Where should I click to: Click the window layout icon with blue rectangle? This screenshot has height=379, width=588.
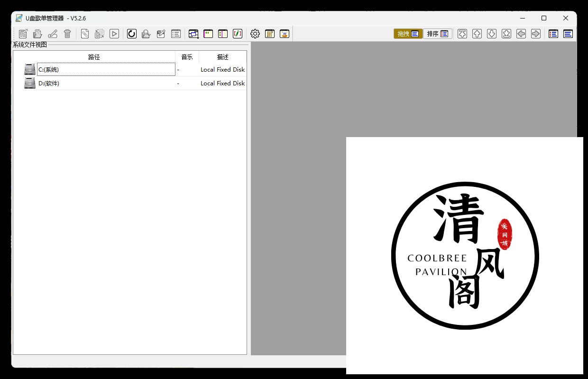pyautogui.click(x=193, y=34)
